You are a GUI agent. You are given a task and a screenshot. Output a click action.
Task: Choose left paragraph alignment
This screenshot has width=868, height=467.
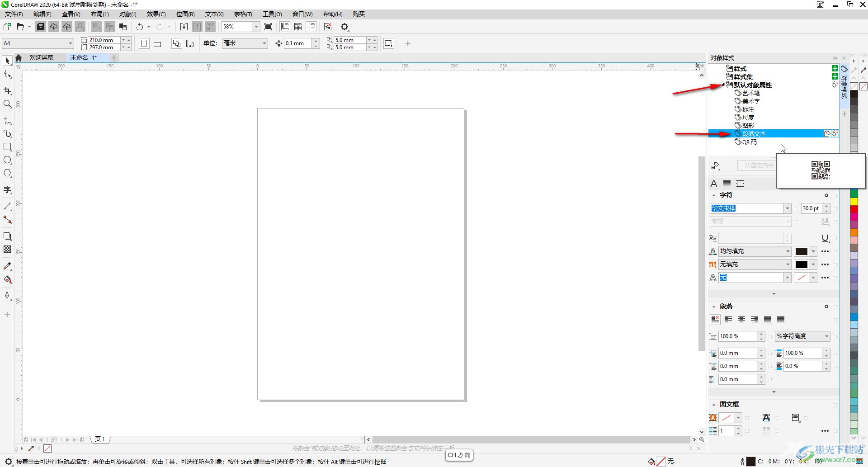point(728,320)
